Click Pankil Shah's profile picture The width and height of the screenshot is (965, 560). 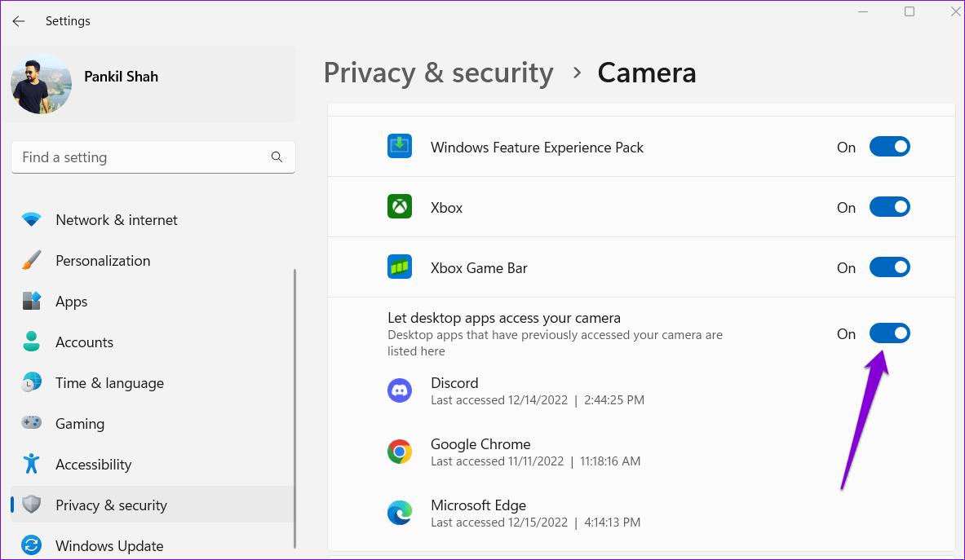(x=41, y=83)
